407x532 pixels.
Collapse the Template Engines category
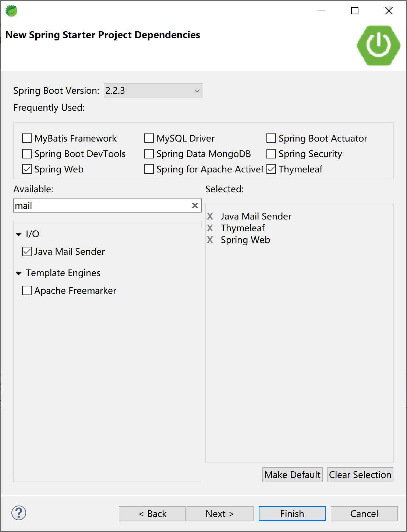click(x=19, y=273)
